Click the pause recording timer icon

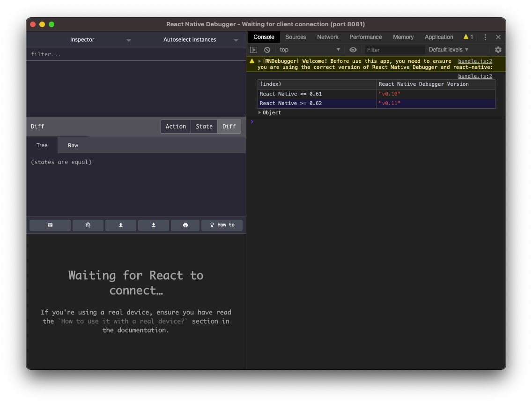(x=88, y=225)
